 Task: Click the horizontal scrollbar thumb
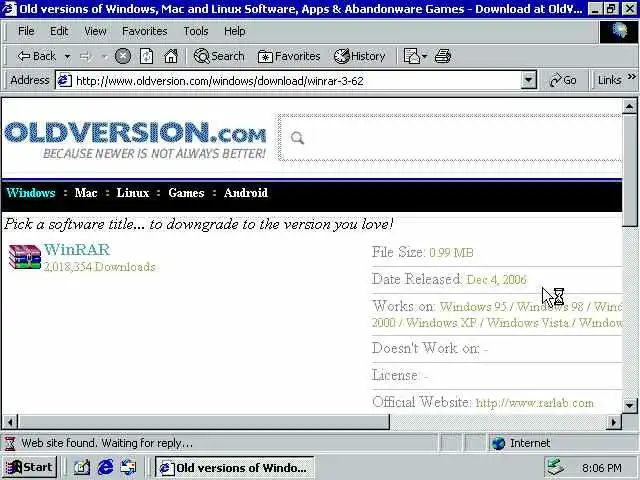(x=204, y=422)
